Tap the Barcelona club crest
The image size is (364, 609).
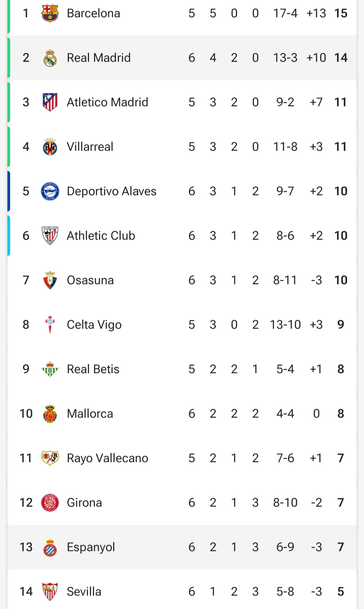pyautogui.click(x=50, y=13)
